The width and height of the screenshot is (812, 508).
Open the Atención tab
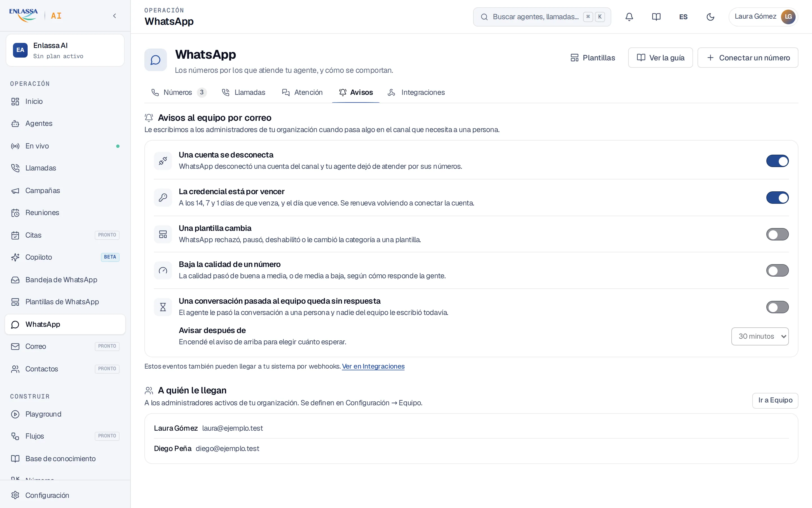tap(302, 92)
